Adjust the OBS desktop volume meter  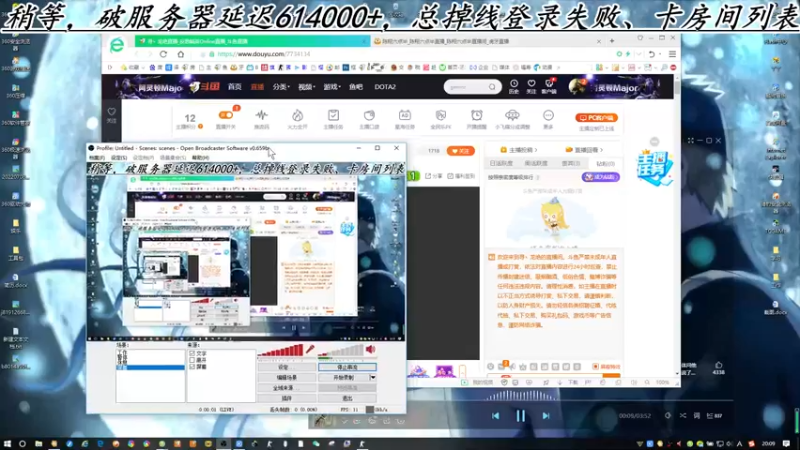(x=341, y=350)
